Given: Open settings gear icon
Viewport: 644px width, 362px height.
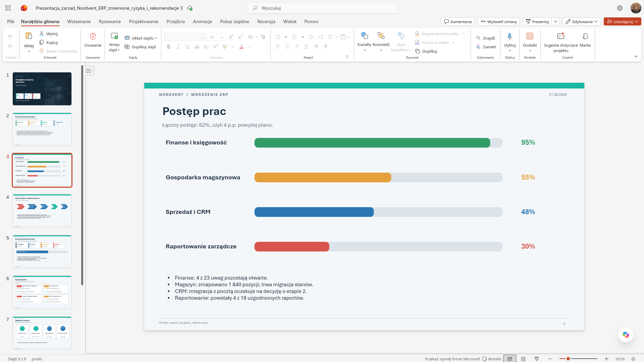Looking at the screenshot, I should tap(620, 8).
